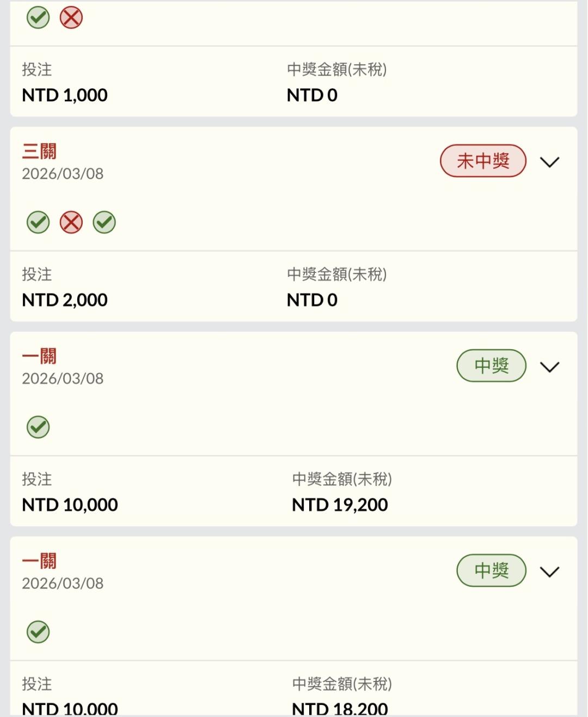
Task: Click 中獎 badge on NTD 19,200 bet
Action: point(491,366)
